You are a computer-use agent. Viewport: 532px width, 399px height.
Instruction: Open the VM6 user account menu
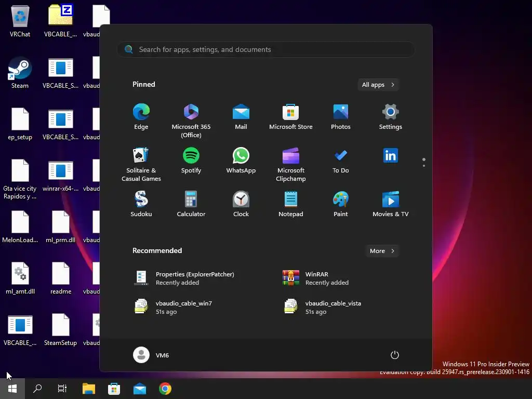pyautogui.click(x=151, y=355)
